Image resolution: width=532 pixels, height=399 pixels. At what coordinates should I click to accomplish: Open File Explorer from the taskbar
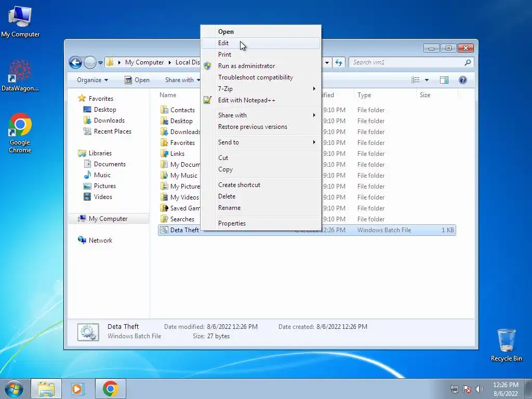click(x=46, y=389)
